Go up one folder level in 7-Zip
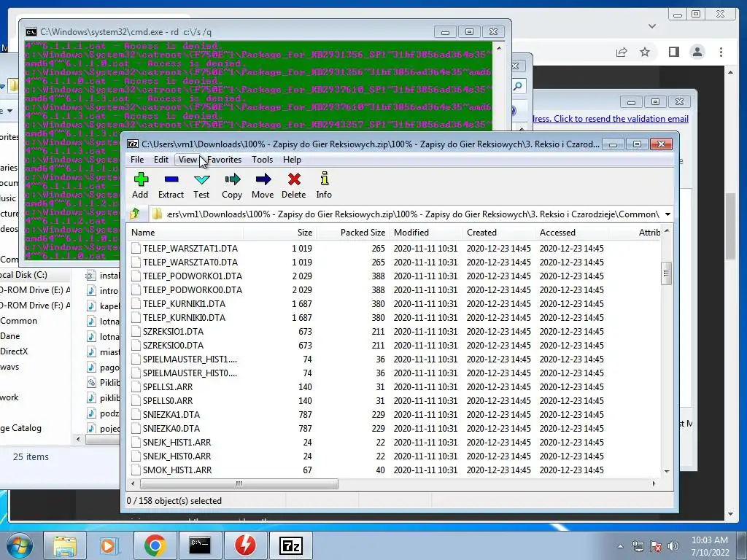This screenshot has width=747, height=560. click(x=135, y=214)
